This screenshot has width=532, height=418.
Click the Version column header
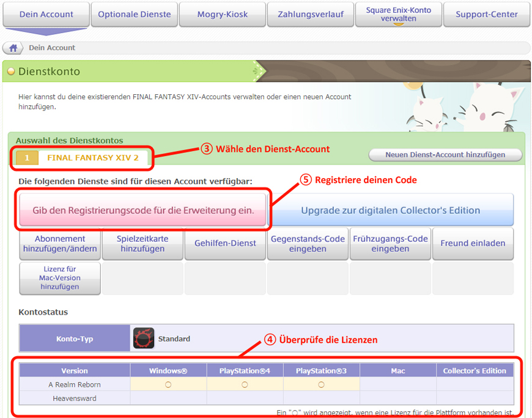[x=75, y=370]
